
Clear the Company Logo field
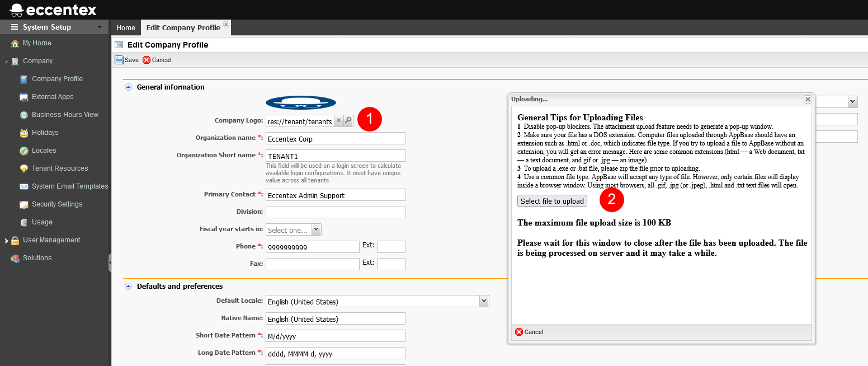pos(338,120)
